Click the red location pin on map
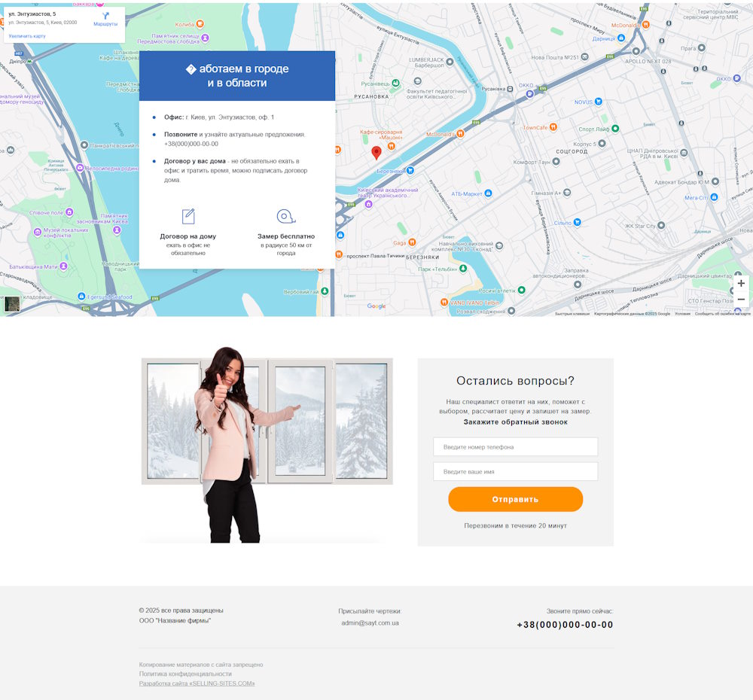753x700 pixels. 376,153
